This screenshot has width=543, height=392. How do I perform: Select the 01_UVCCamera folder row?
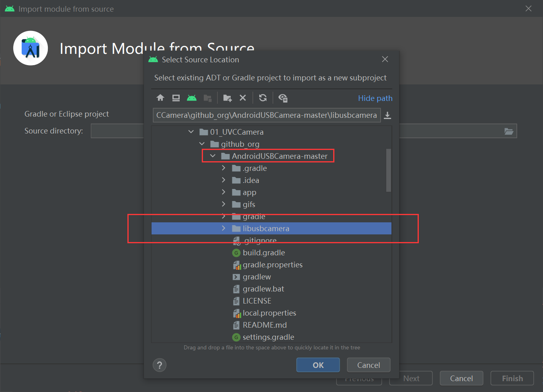(271, 132)
